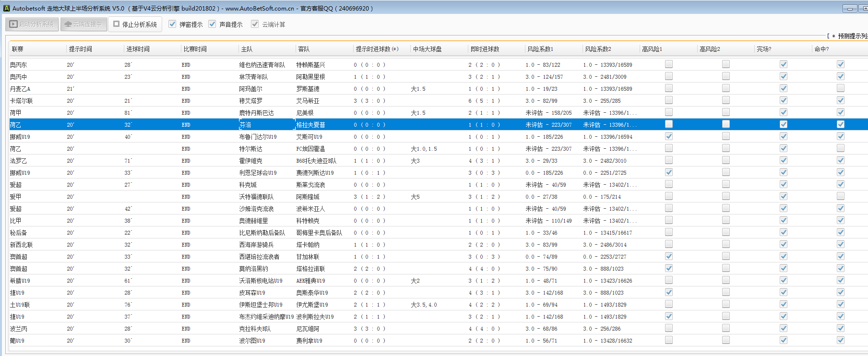This screenshot has height=356, width=868.
Task: Check 高风险2 for the 穆艾塔罗 row
Action: (726, 100)
